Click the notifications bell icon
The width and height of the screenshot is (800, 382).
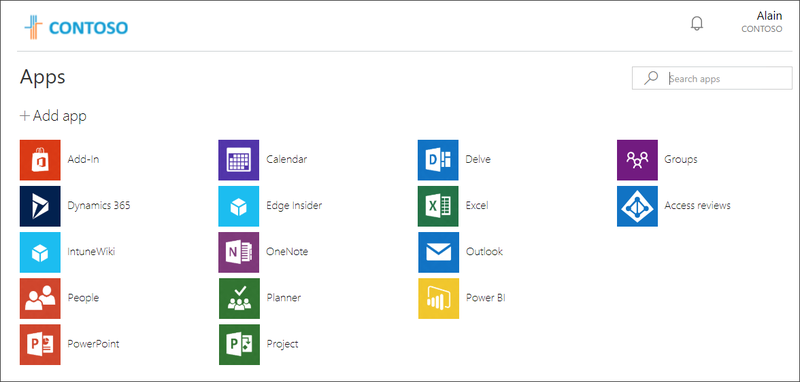click(x=696, y=23)
